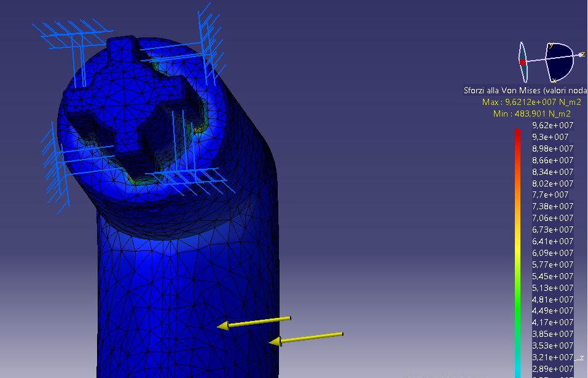Click legend value 7,7e+007
The width and height of the screenshot is (588, 378).
pos(550,195)
